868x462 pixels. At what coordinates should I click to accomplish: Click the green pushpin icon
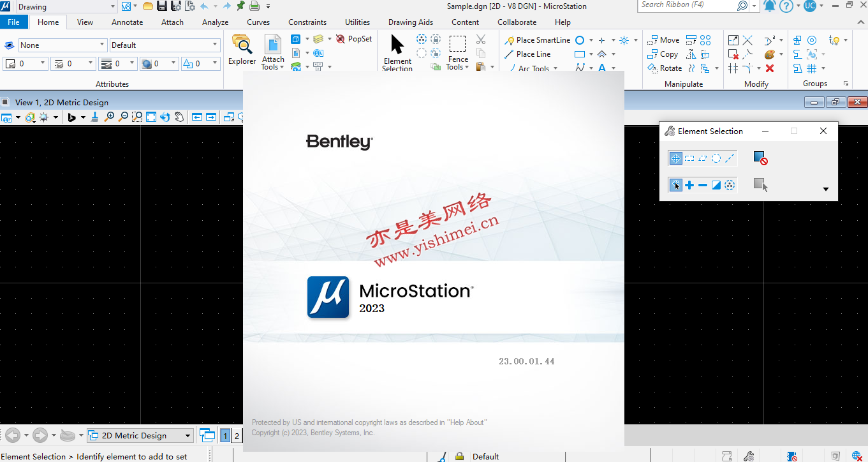pos(240,6)
